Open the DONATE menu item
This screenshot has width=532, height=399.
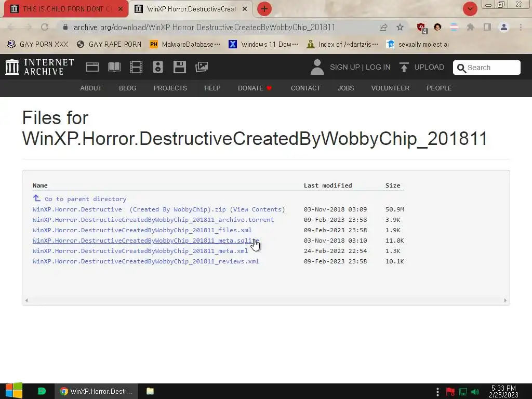(255, 88)
